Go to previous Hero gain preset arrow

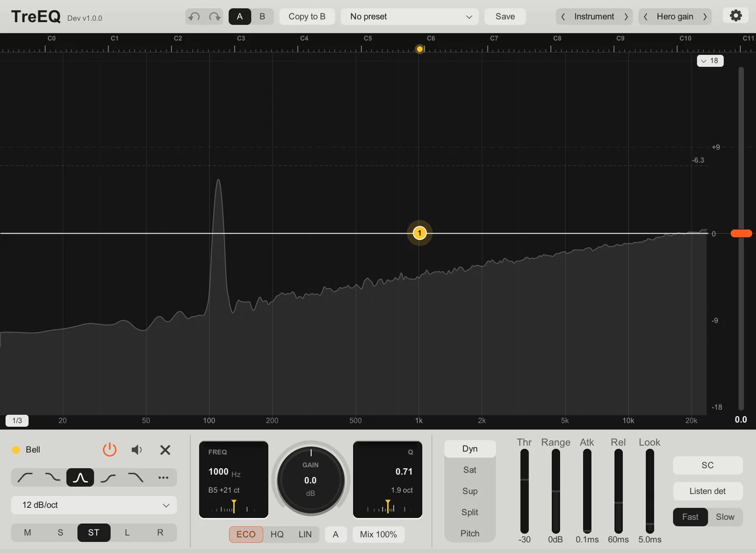click(x=646, y=17)
